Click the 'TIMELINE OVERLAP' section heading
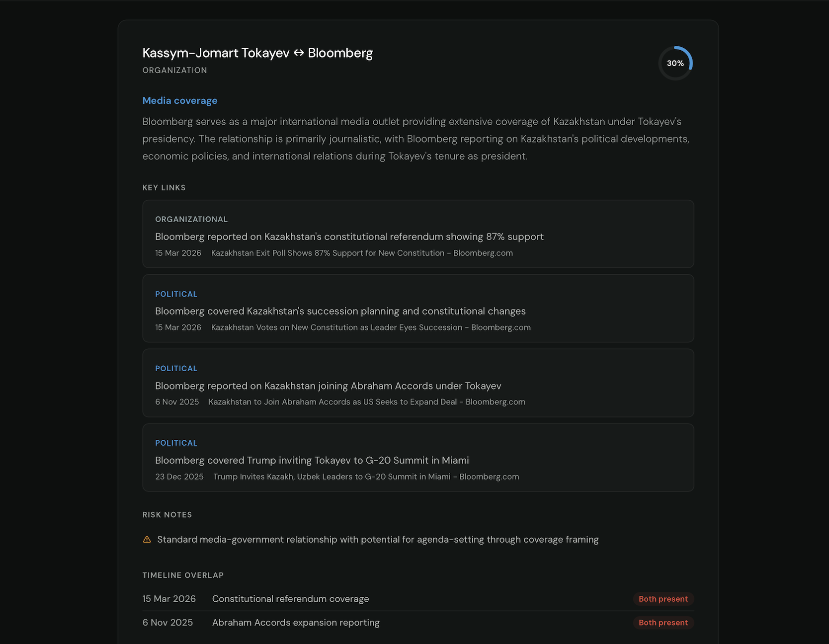The width and height of the screenshot is (829, 644). coord(183,575)
